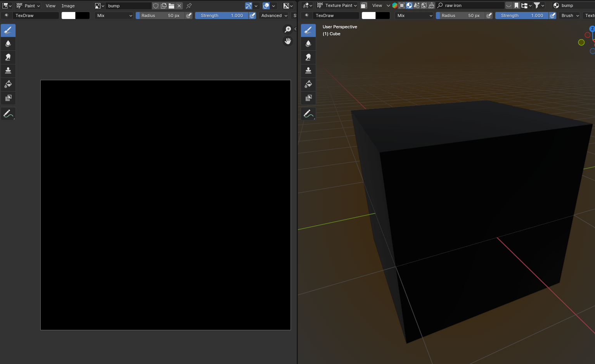Toggle overlays in image editor
The width and height of the screenshot is (595, 364).
266,6
